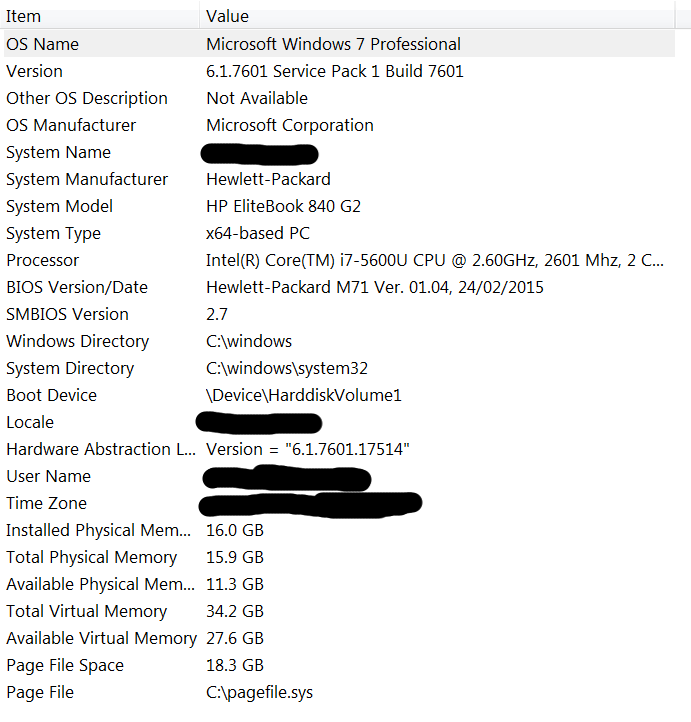Screen dimensions: 691x722
Task: Select the Other OS Description row
Action: (86, 98)
